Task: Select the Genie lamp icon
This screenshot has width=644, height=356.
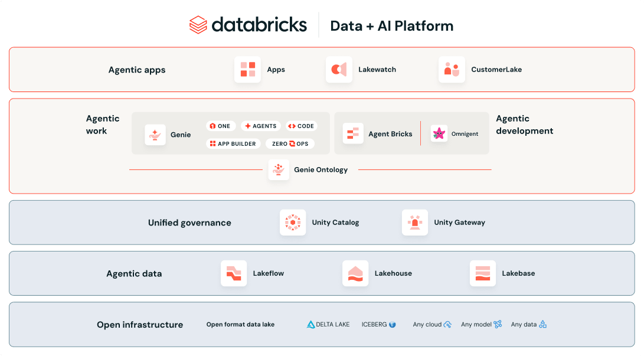Action: 155,135
